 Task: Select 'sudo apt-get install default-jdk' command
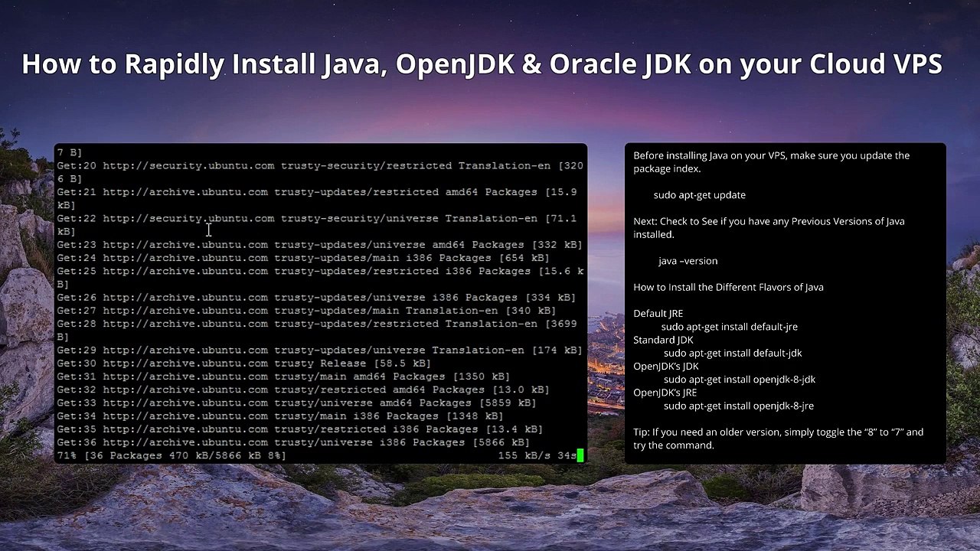[733, 353]
